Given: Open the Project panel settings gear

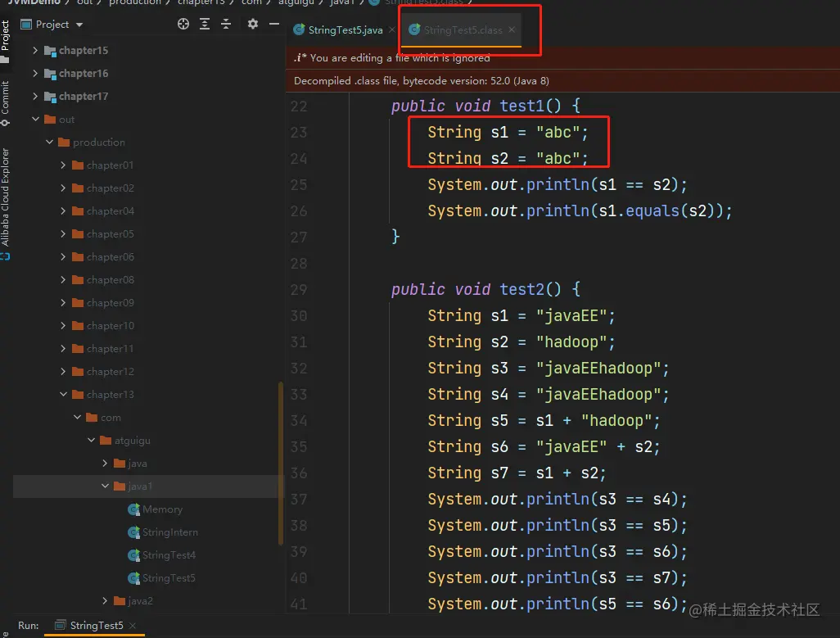Looking at the screenshot, I should (x=253, y=24).
